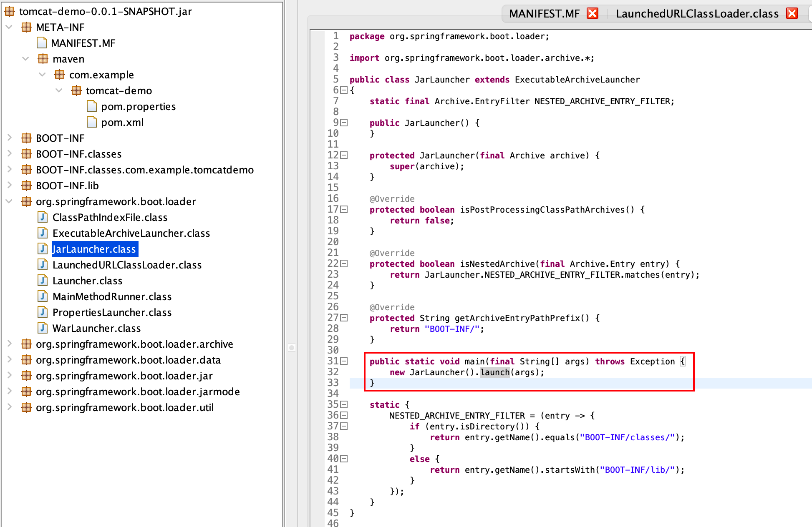Viewport: 812px width, 527px height.
Task: Click the PropertiesLauncher.class Java icon
Action: tap(43, 312)
